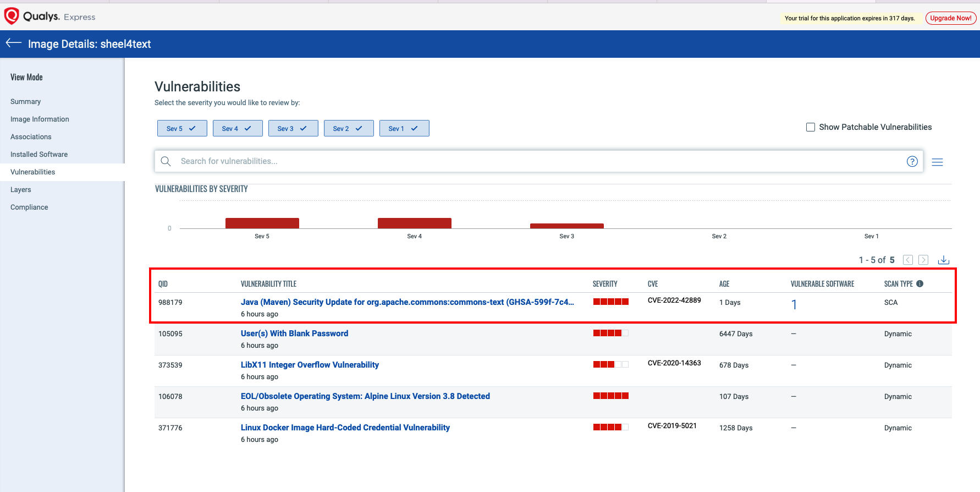Open EOL/Obsolete Operating System Alpine Linux link
The image size is (980, 492).
tap(366, 396)
